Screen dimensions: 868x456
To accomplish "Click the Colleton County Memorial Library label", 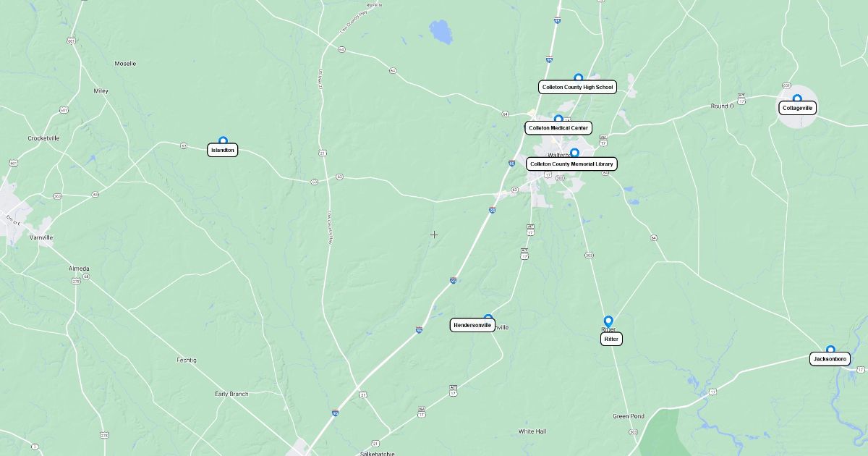I will coord(571,164).
